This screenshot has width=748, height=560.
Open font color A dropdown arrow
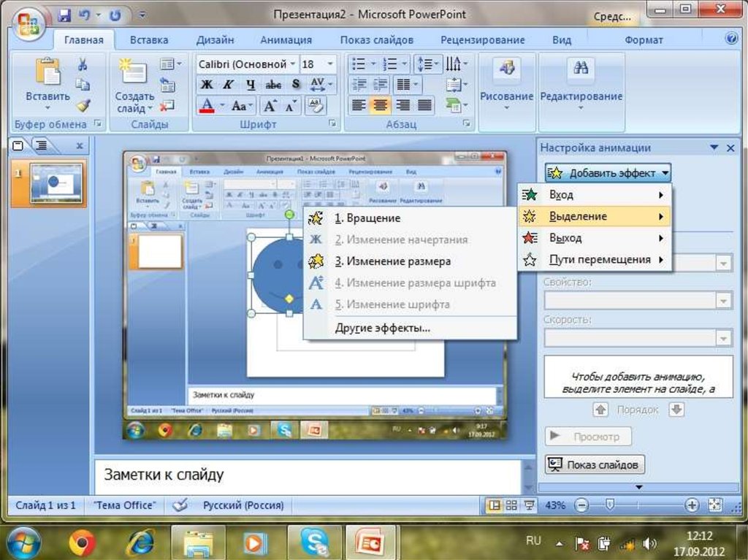[x=222, y=105]
